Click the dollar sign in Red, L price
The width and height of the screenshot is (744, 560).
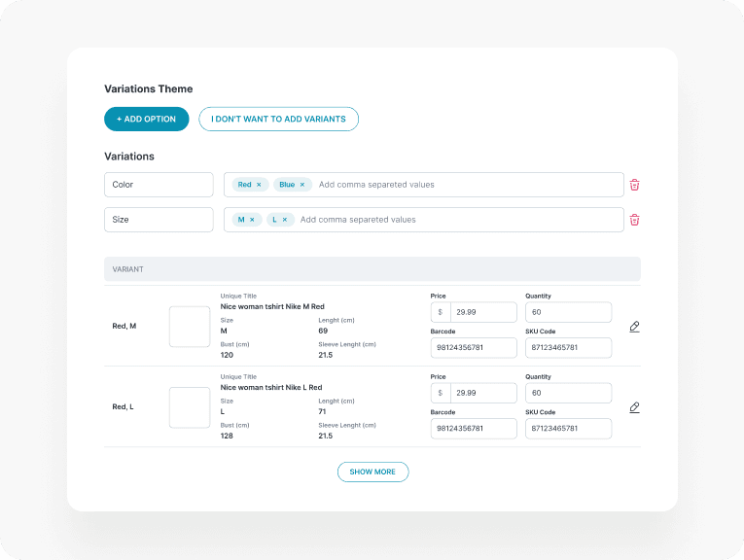point(441,393)
